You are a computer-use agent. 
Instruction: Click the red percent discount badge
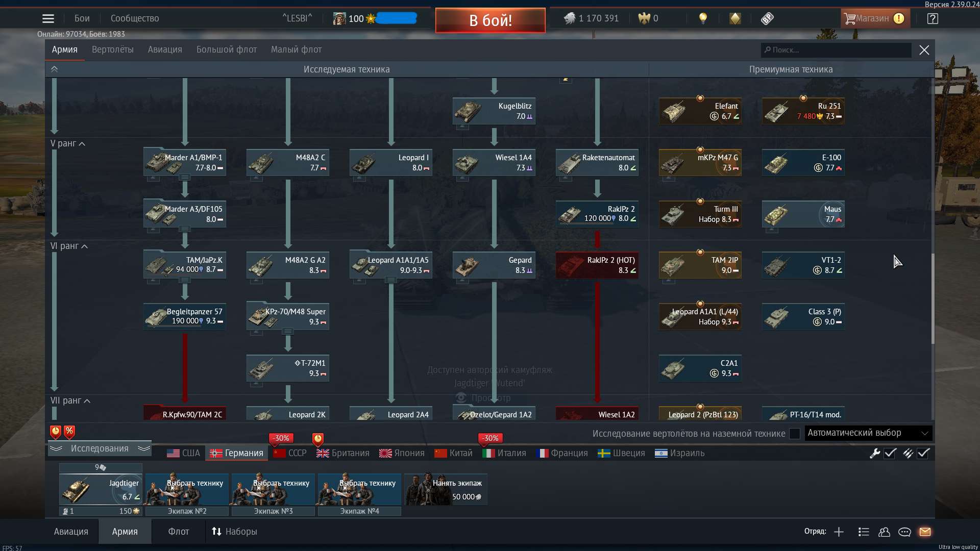[69, 432]
